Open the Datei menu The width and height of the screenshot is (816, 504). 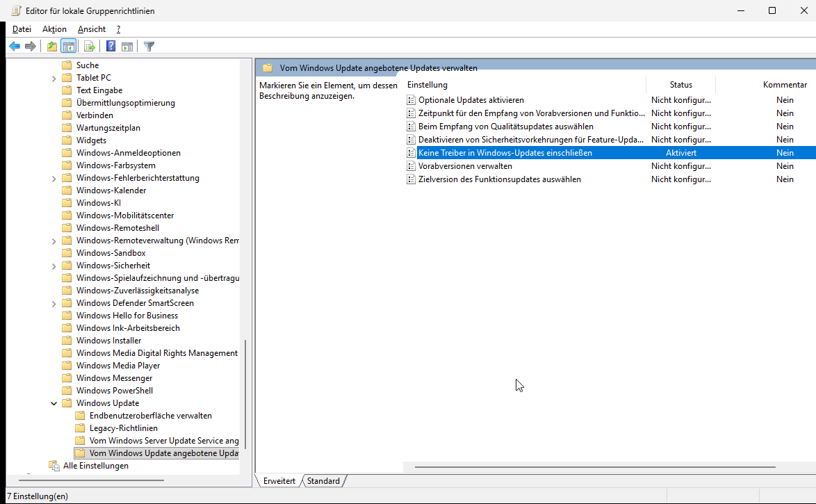pyautogui.click(x=22, y=29)
